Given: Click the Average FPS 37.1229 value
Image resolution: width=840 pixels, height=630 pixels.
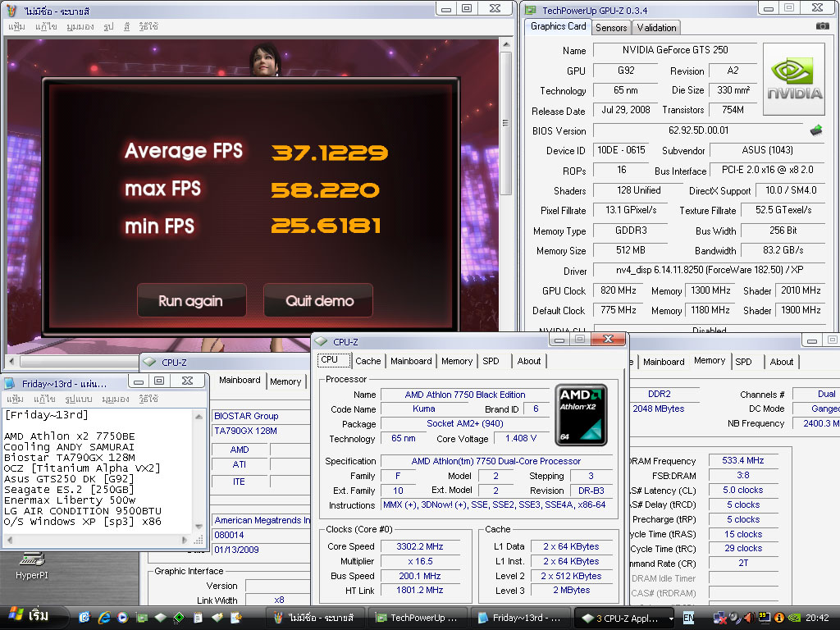Looking at the screenshot, I should click(330, 153).
